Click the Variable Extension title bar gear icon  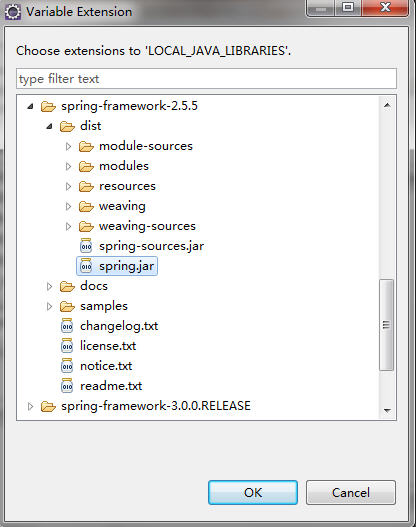tap(13, 12)
